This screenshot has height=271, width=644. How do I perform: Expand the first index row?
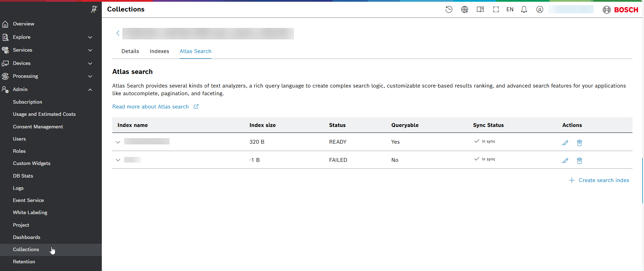tap(118, 142)
